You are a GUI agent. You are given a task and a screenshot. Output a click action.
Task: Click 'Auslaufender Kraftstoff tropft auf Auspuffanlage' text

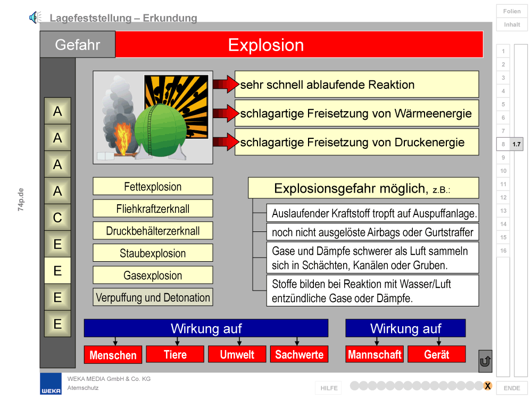point(375,213)
